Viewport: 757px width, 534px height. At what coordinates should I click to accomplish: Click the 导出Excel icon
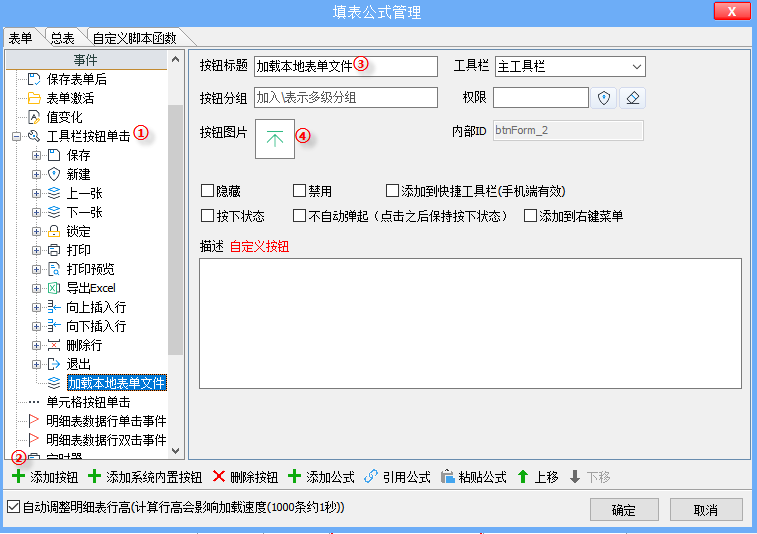tap(54, 288)
